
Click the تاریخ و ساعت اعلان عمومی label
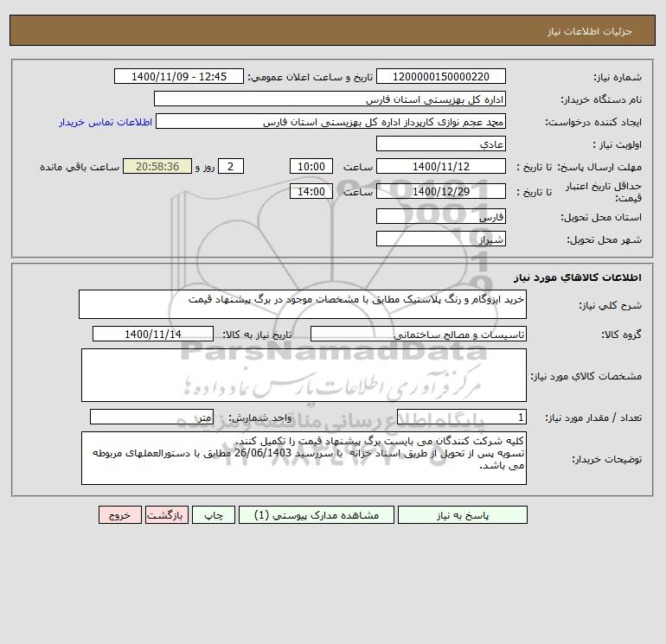click(x=311, y=77)
